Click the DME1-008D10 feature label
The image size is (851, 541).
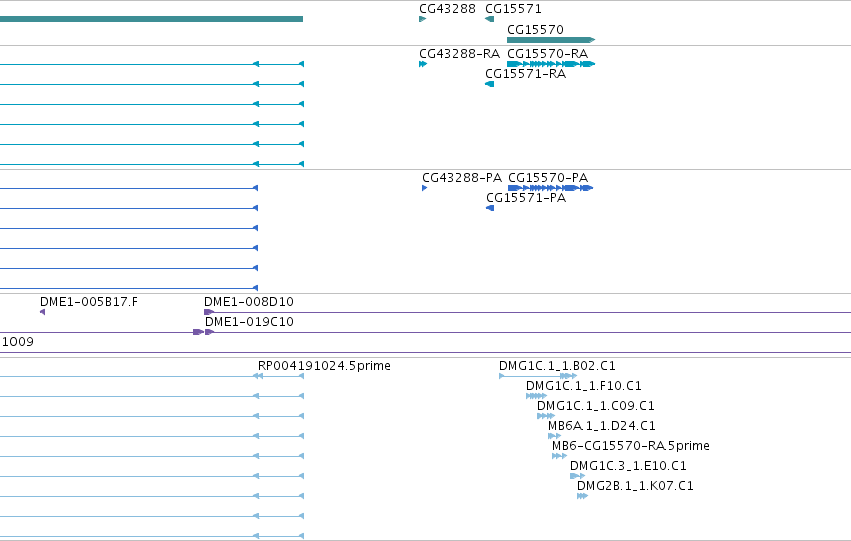[x=249, y=302]
